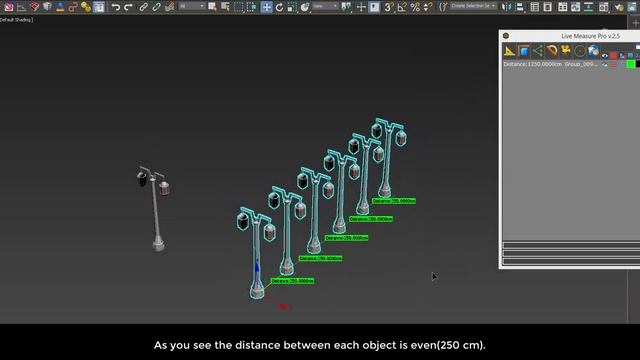This screenshot has height=360, width=640.
Task: Select the circle radius tool in Live Measure
Action: (x=580, y=51)
